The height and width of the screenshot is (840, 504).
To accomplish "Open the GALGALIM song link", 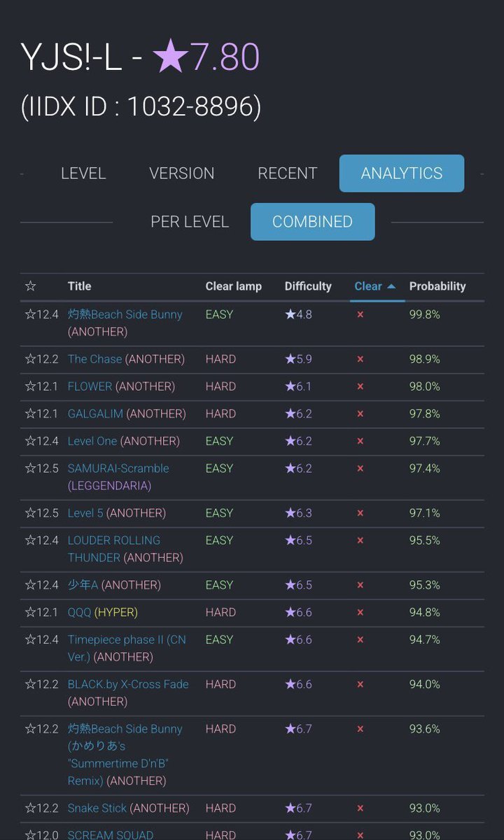I will pyautogui.click(x=95, y=414).
